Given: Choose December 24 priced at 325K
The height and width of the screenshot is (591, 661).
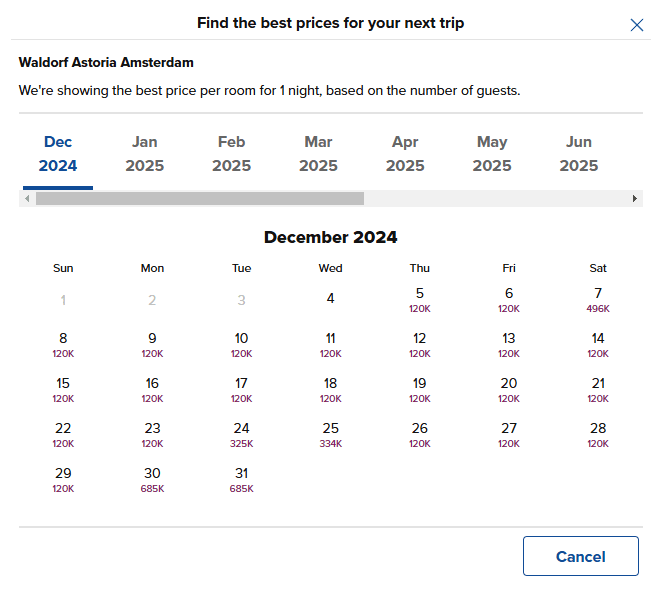Looking at the screenshot, I should tap(241, 434).
